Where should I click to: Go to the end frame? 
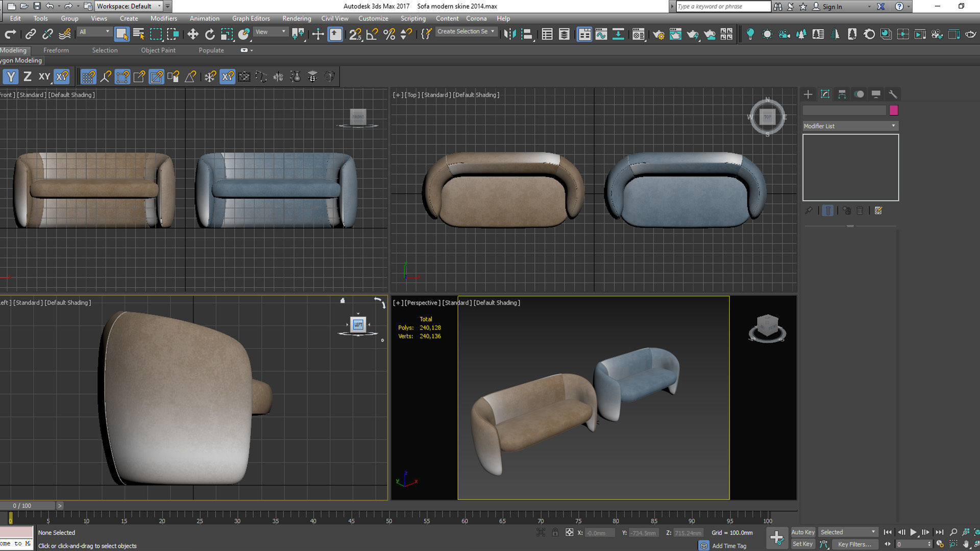pos(939,532)
